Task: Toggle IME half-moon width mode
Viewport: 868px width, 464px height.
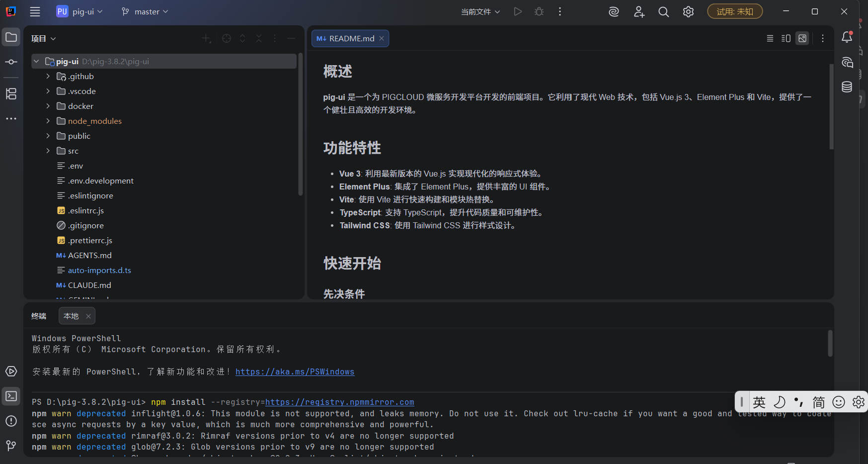Action: (780, 402)
